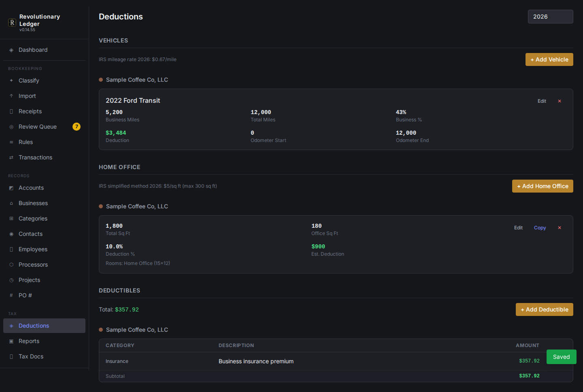Click the Revolutionary Ledger logo icon
This screenshot has width=583, height=392.
12,23
